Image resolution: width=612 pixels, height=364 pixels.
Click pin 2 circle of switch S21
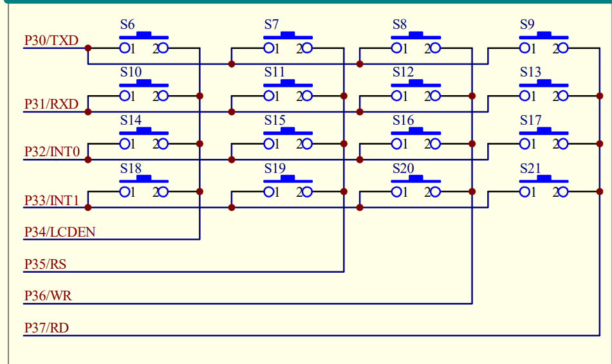tap(563, 192)
